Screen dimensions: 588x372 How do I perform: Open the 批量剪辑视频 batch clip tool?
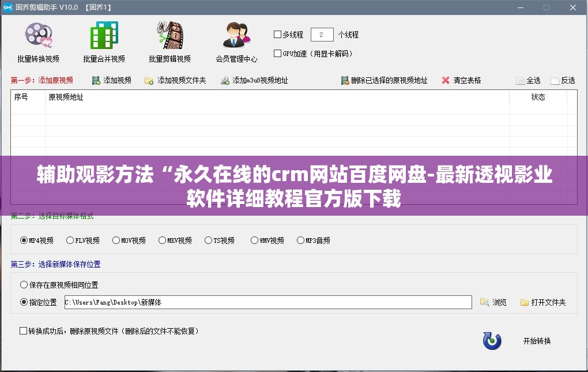(x=169, y=42)
